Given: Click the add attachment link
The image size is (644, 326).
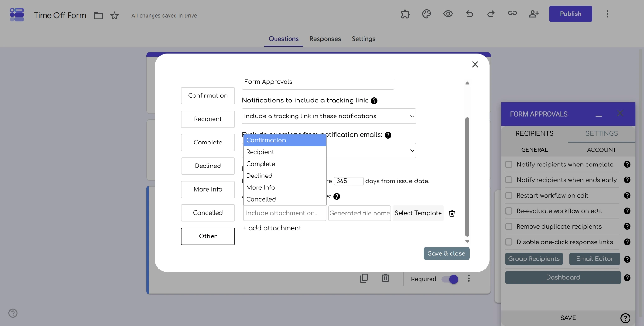Looking at the screenshot, I should [272, 228].
